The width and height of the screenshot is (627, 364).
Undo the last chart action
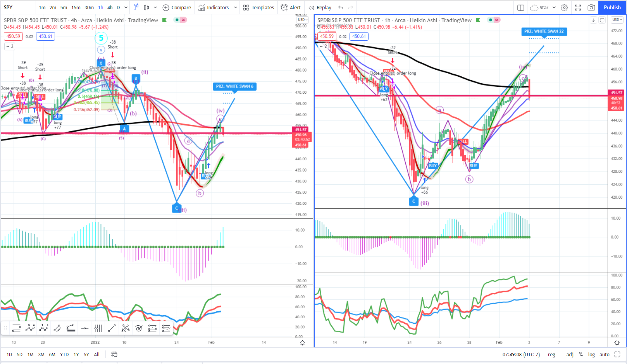[x=341, y=7]
